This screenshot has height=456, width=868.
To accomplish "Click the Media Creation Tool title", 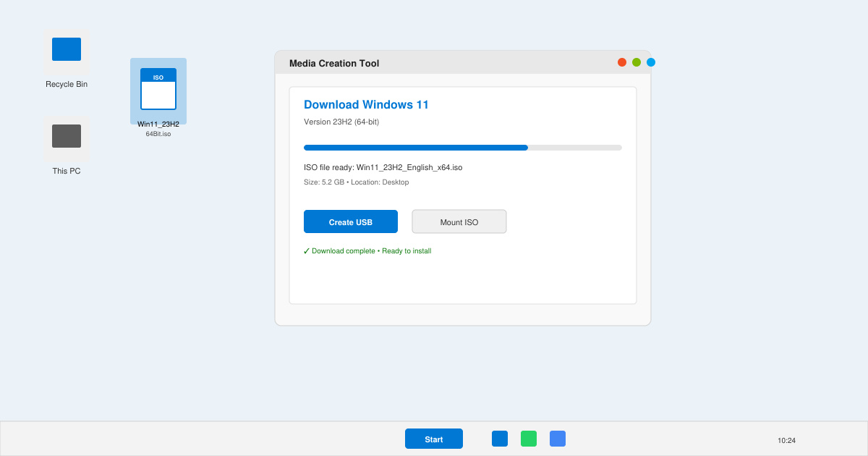I will click(334, 63).
